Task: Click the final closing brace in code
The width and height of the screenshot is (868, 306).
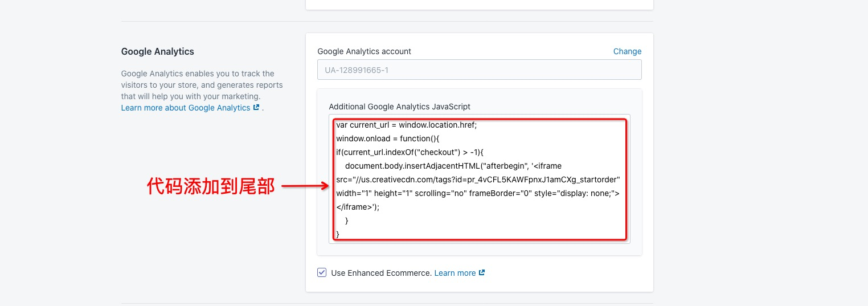Action: (x=338, y=234)
